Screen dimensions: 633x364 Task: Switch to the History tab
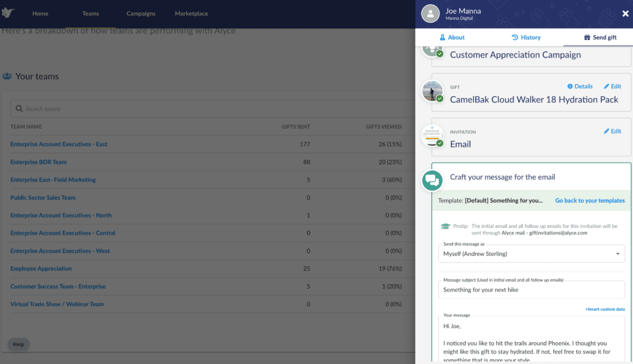pos(526,38)
